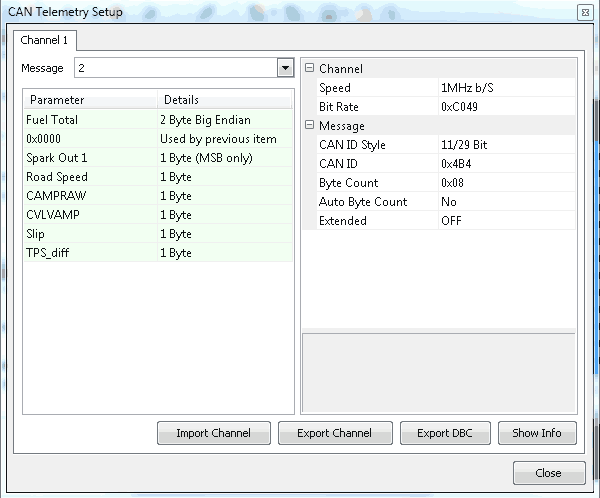Viewport: 600px width, 498px height.
Task: Collapse the Message property group
Action: 309,126
